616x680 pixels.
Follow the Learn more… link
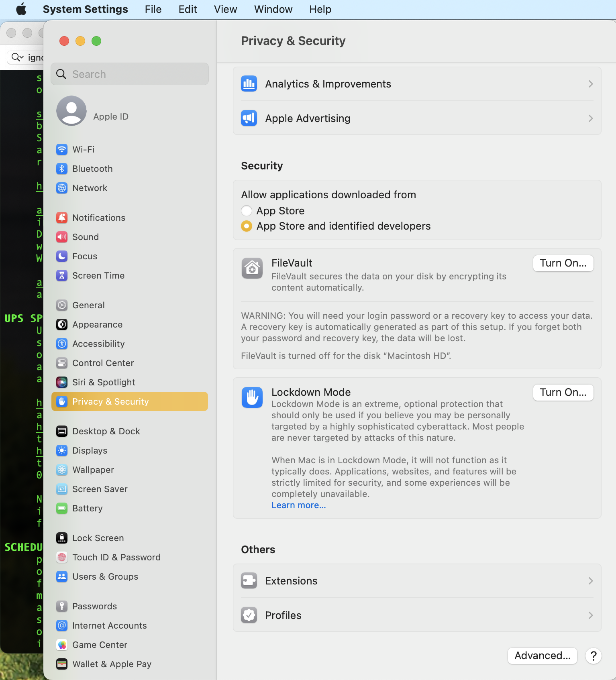[x=299, y=505]
